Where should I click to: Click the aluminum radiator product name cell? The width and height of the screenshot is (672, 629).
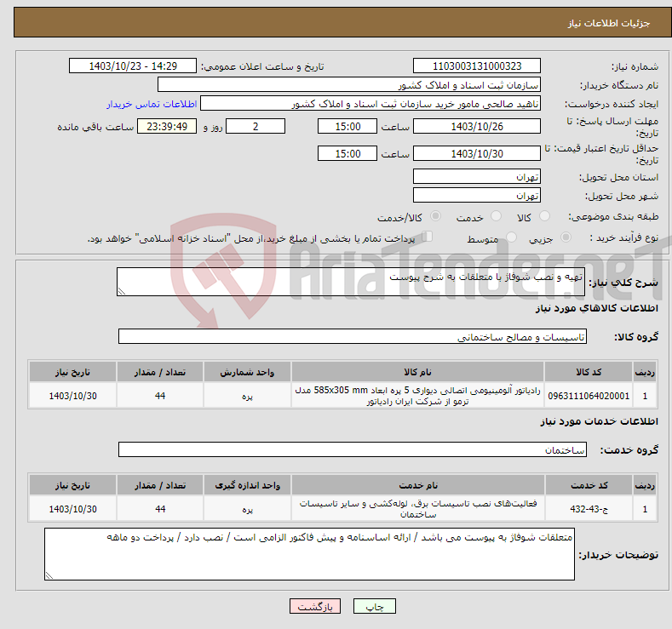417,396
